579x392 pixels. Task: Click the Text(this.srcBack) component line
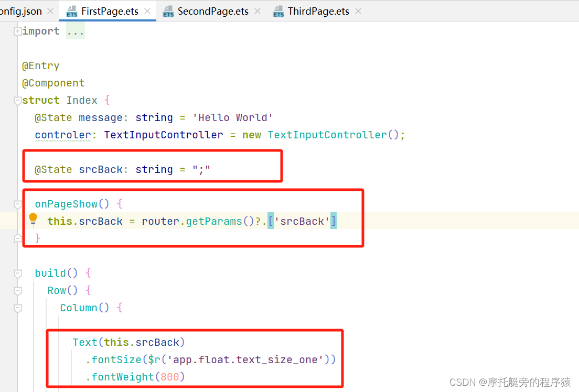coord(128,342)
